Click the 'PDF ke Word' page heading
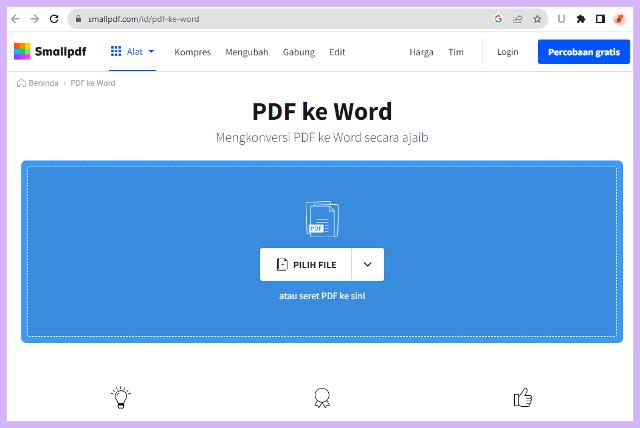 (322, 111)
